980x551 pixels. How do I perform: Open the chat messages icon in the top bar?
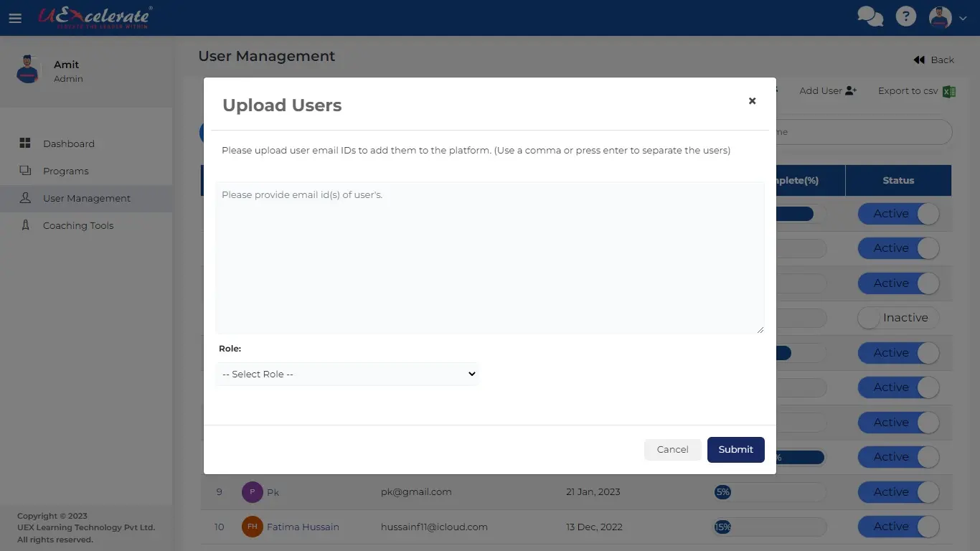point(870,16)
